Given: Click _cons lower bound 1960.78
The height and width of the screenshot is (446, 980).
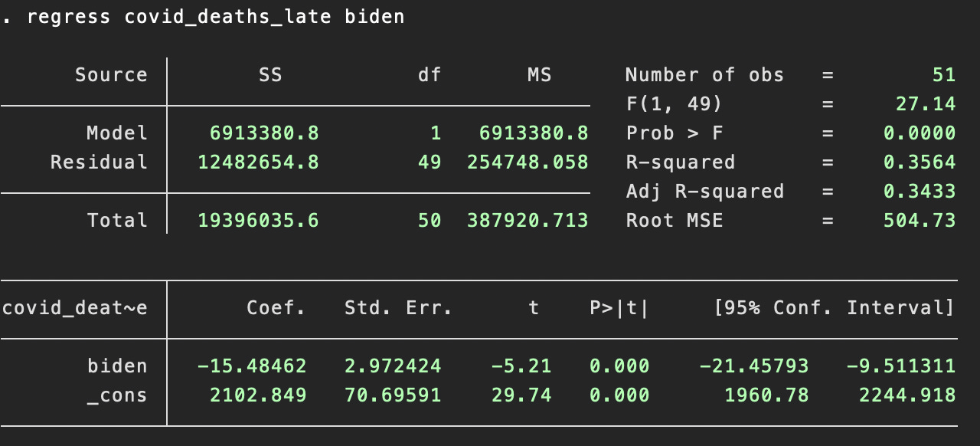Looking at the screenshot, I should point(766,395).
